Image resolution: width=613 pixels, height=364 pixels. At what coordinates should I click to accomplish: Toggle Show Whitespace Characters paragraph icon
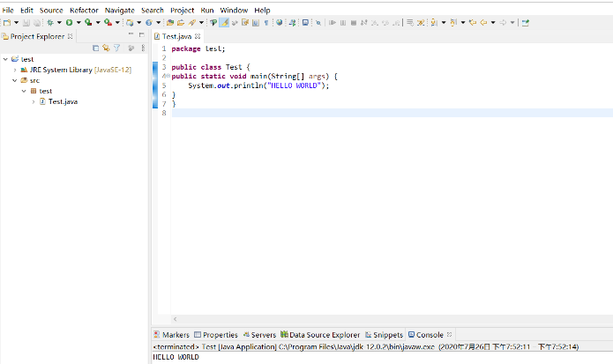[266, 23]
